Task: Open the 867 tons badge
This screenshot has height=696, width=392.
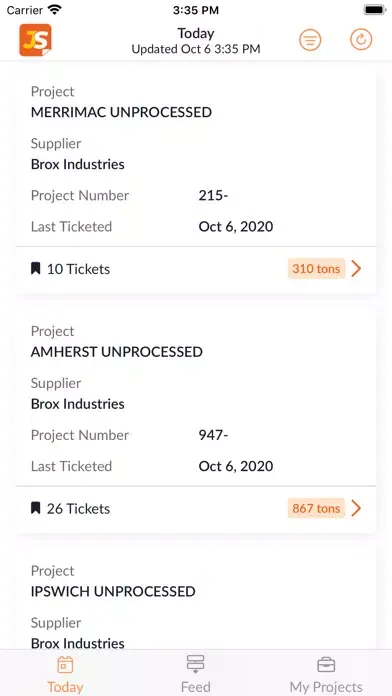Action: pos(316,508)
